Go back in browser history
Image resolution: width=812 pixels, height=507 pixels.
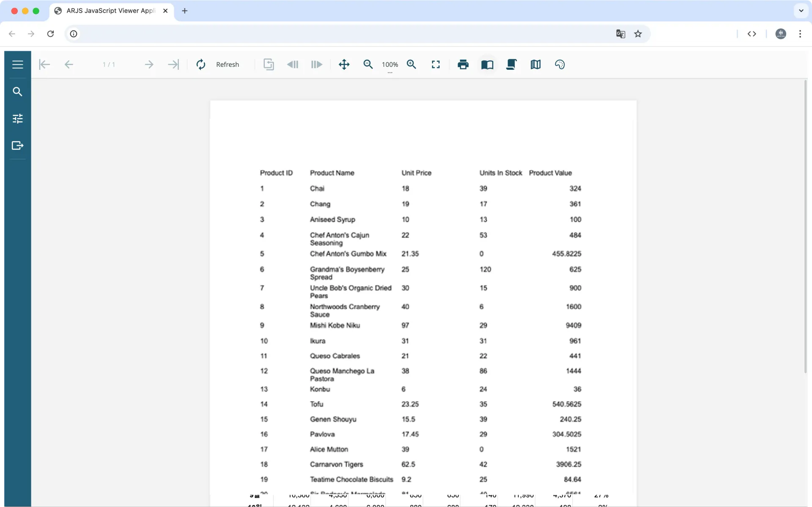coord(12,34)
